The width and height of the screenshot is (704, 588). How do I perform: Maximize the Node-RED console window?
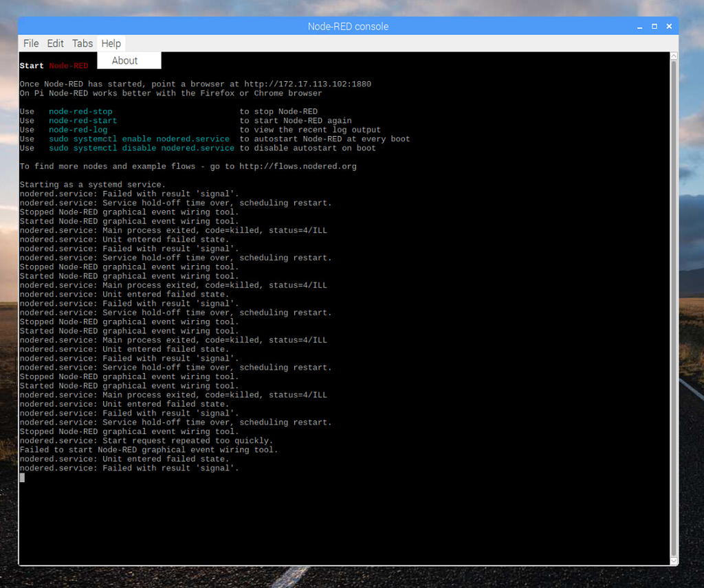click(654, 26)
